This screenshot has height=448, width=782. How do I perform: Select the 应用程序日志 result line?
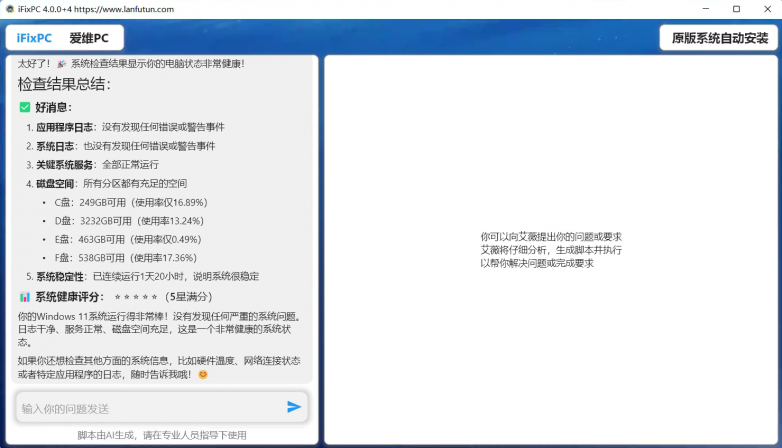130,127
